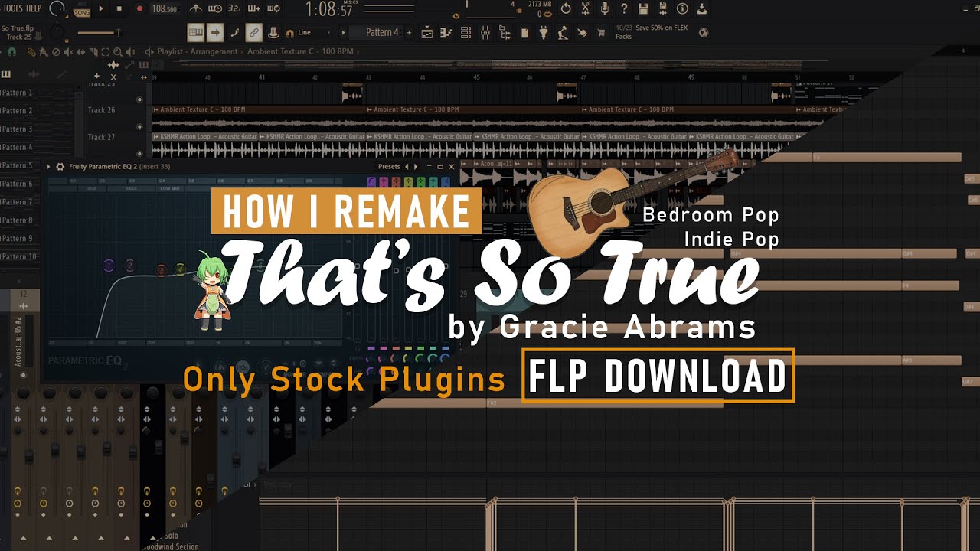Open the Piano roll view icon
This screenshot has height=551, width=980.
click(x=446, y=33)
